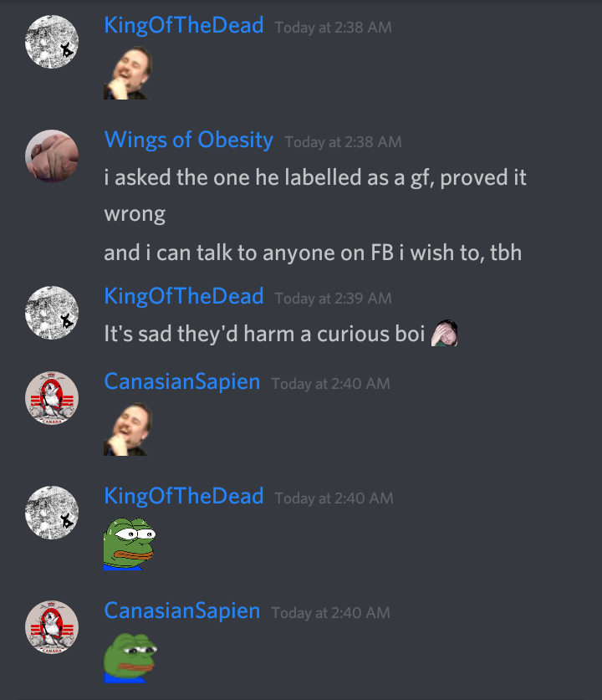Click the message 'and i can talk to anyone'
The height and width of the screenshot is (700, 602).
coord(313,253)
